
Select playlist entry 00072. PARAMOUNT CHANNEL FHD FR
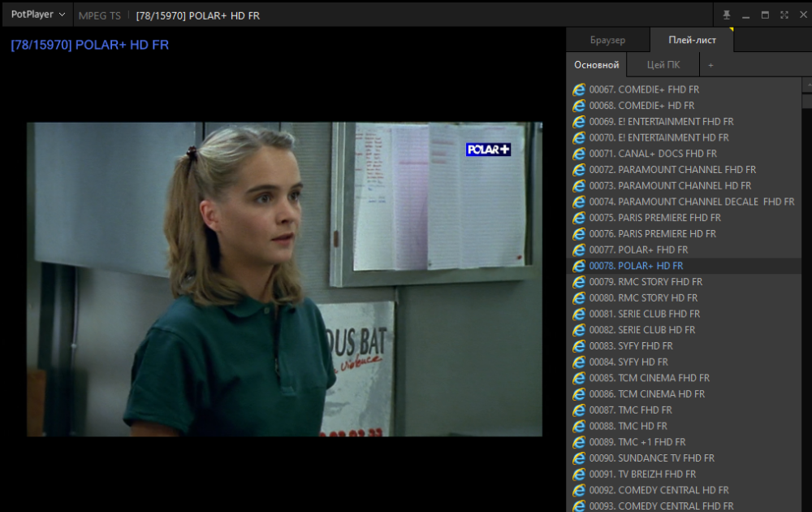coord(684,170)
